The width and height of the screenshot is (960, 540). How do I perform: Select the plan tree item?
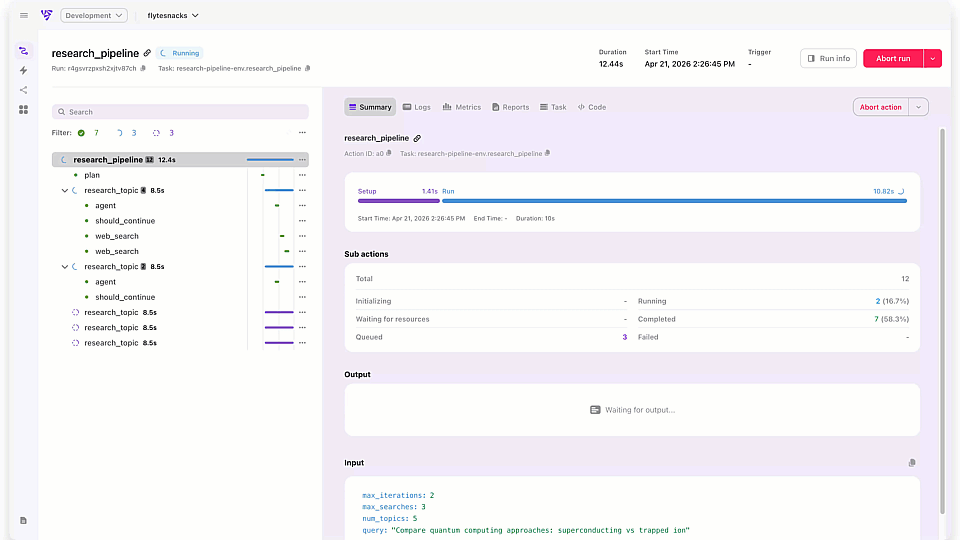pyautogui.click(x=92, y=175)
